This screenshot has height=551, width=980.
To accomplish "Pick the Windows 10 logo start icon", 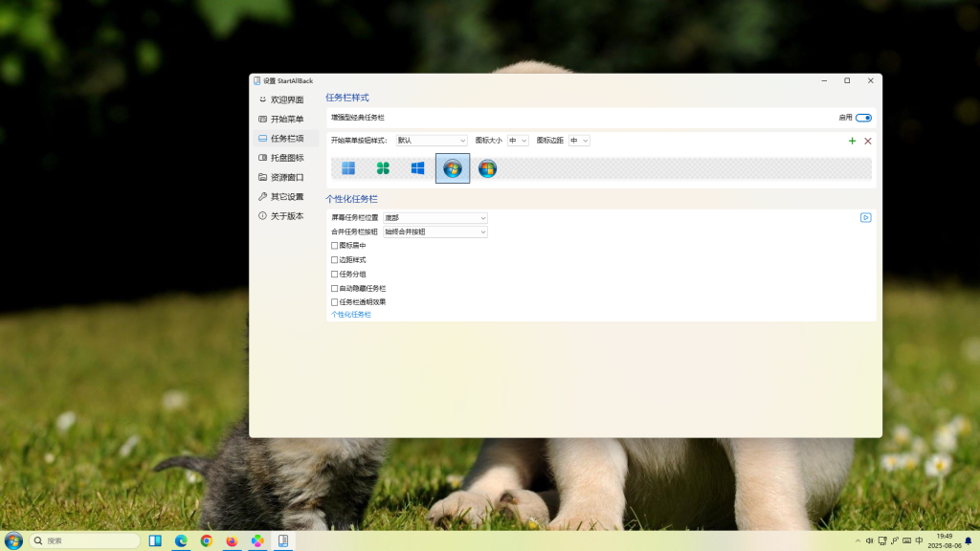I will tap(417, 168).
